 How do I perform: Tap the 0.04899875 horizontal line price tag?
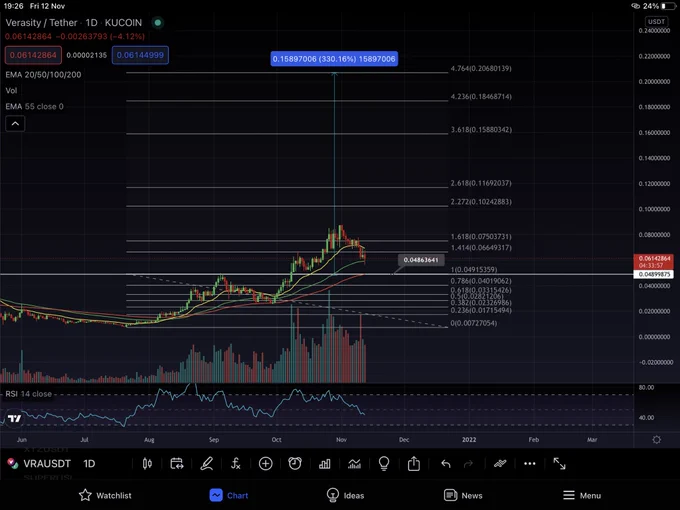(654, 274)
